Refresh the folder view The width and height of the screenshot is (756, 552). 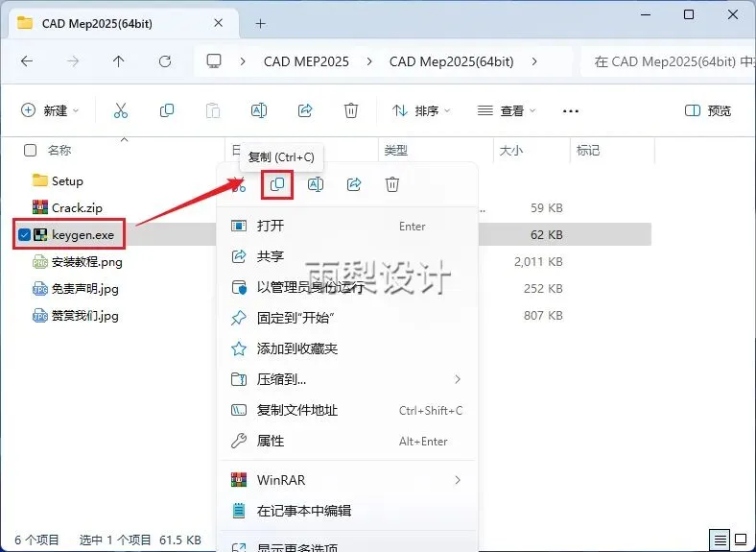[165, 61]
